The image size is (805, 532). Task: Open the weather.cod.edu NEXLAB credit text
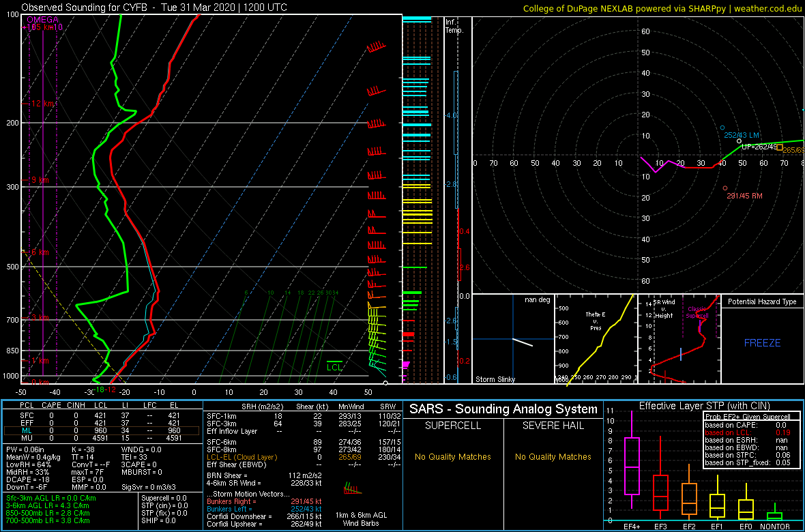[663, 8]
